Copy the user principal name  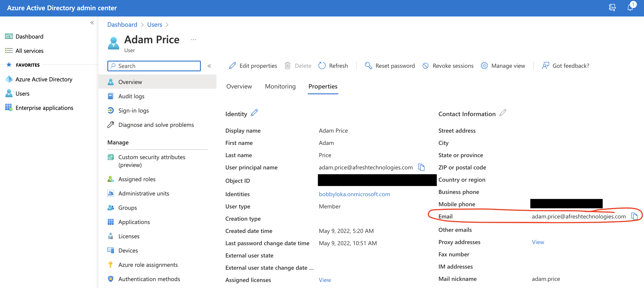[x=421, y=167]
